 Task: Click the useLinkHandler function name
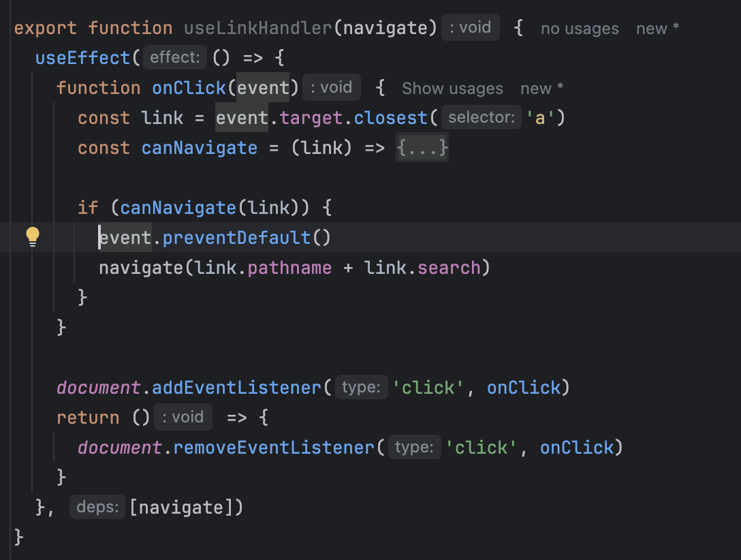click(258, 28)
